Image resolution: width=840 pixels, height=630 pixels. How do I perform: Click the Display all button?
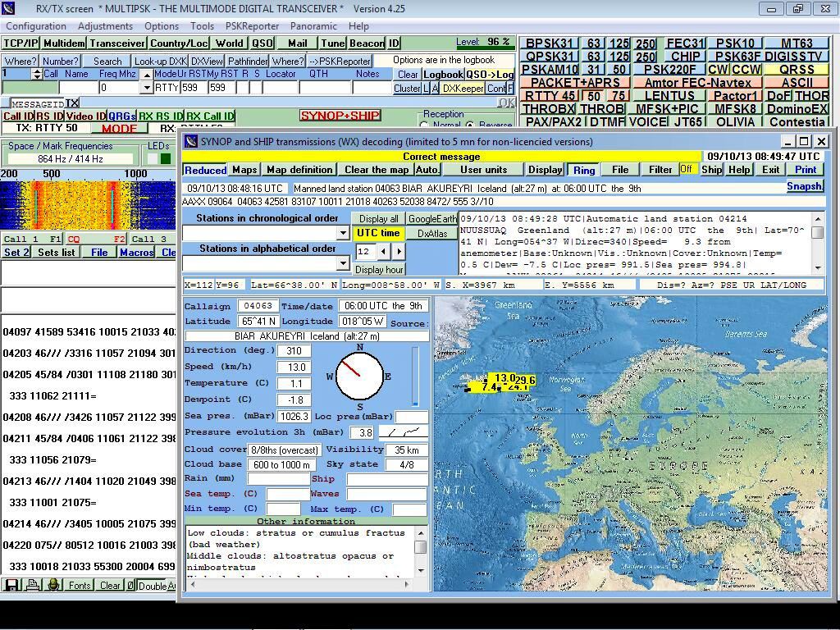(x=378, y=218)
